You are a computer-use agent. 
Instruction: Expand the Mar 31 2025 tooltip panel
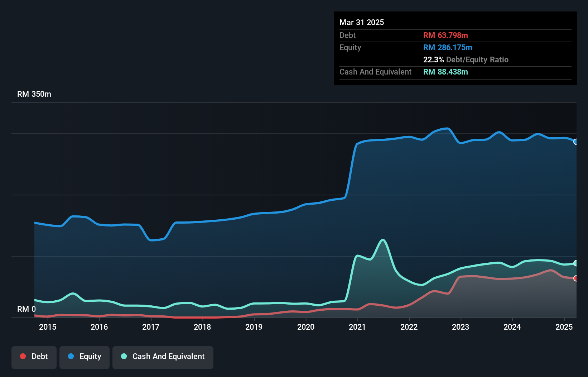coord(361,22)
